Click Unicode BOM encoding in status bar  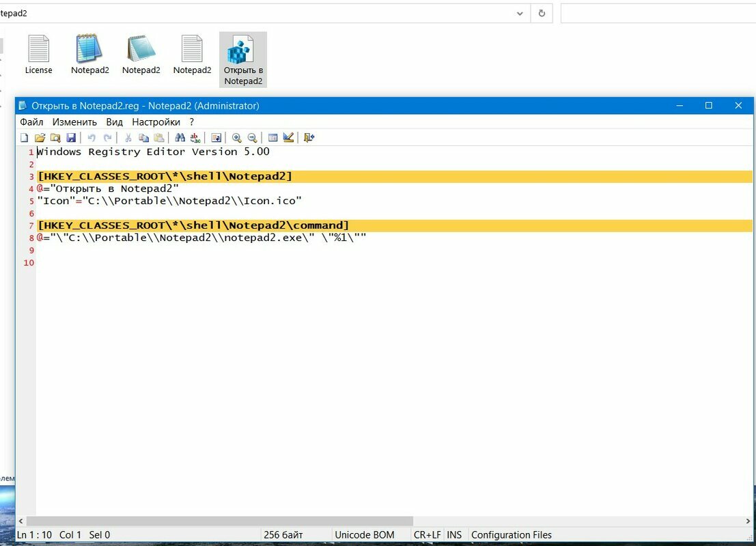pos(365,535)
